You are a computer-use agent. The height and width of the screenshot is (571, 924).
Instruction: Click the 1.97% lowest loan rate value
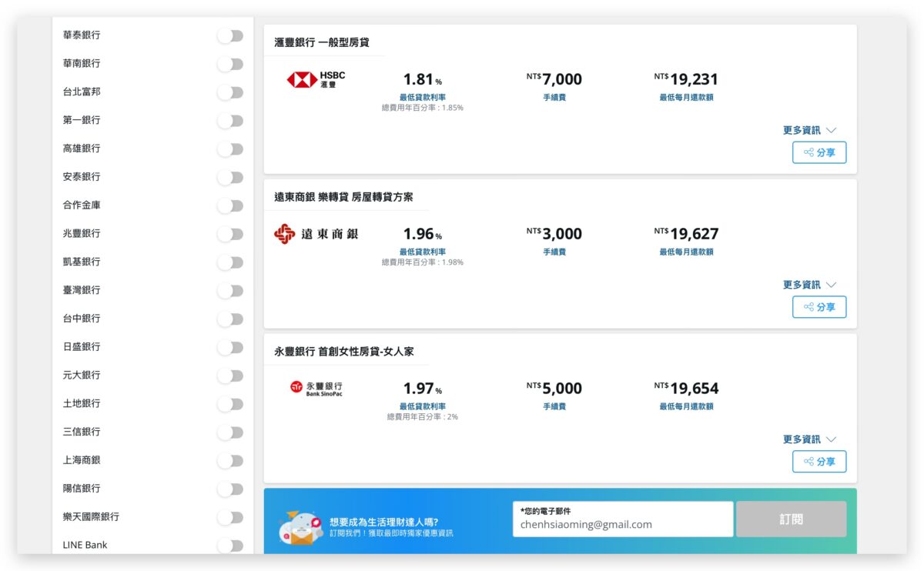point(423,389)
